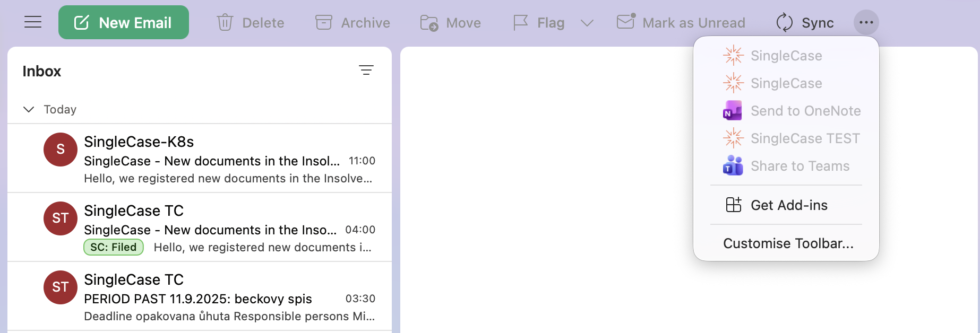
Task: Click preview text 'Deadline opakovana ůhuta'
Action: click(157, 317)
